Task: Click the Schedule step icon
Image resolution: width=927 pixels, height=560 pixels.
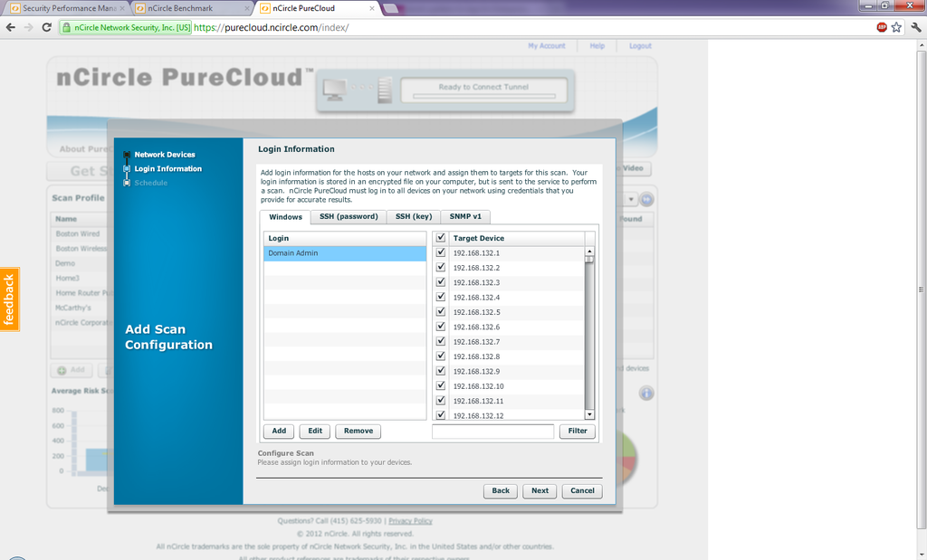Action: point(126,182)
